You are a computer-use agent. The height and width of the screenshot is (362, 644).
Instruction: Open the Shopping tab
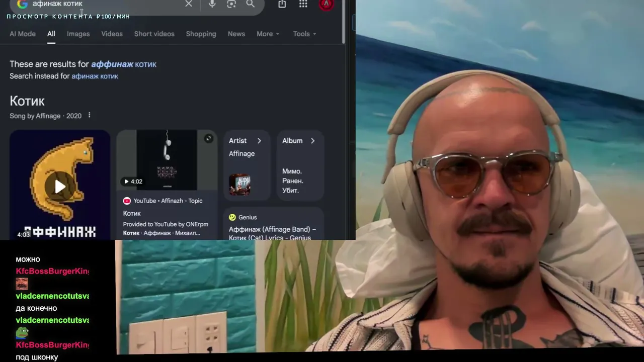(201, 34)
